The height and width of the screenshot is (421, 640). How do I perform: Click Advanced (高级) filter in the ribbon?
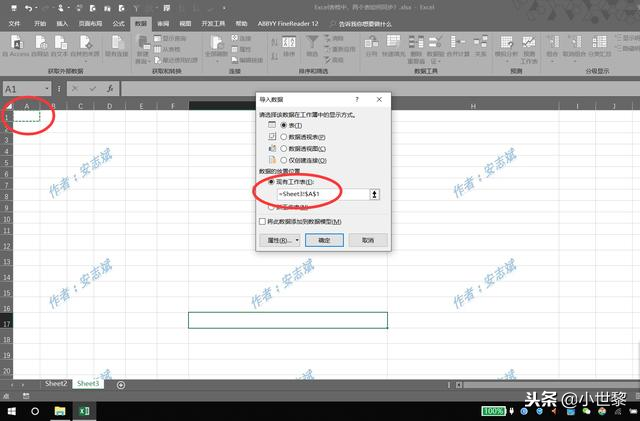point(334,60)
